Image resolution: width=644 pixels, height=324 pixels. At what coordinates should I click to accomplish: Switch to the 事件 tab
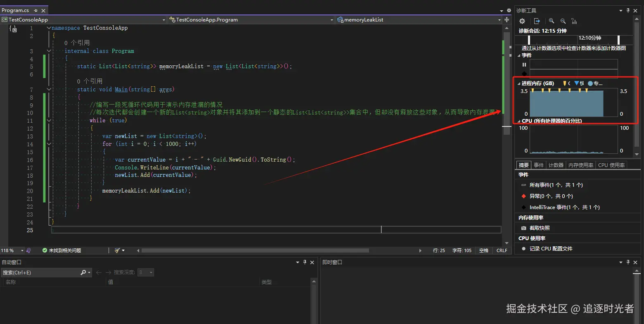tap(539, 165)
